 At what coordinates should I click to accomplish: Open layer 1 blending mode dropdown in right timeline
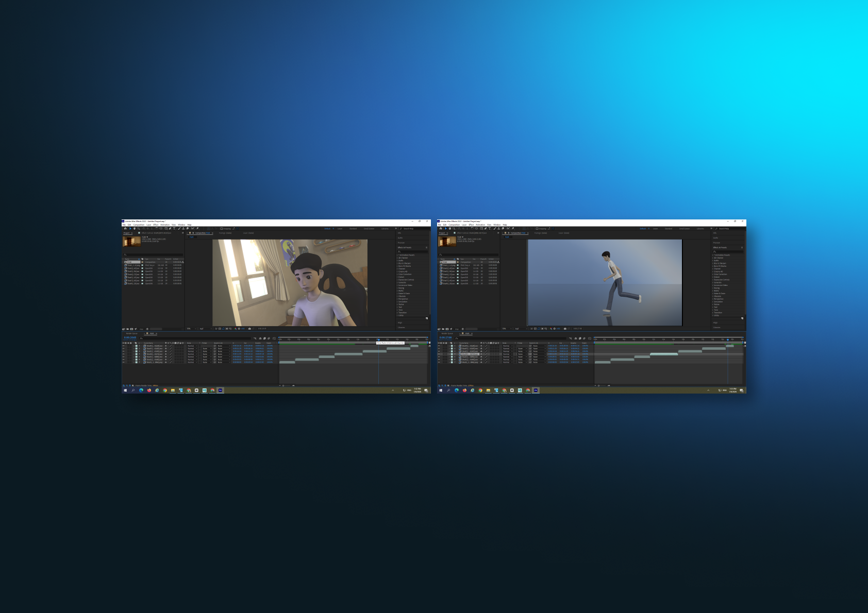[x=508, y=346]
